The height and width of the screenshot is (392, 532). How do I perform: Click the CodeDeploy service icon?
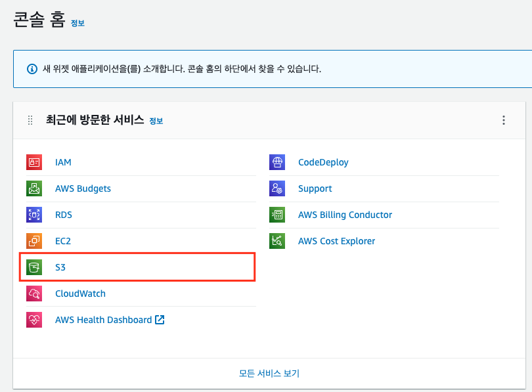(277, 162)
